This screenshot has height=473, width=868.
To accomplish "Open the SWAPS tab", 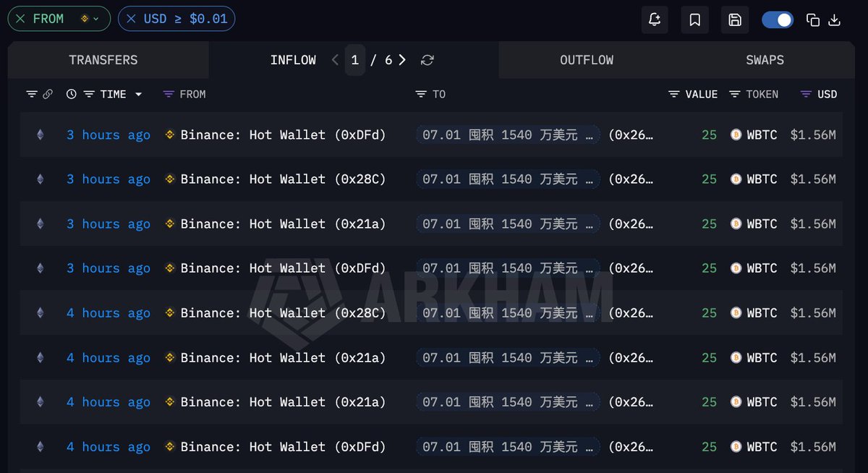I will [765, 60].
